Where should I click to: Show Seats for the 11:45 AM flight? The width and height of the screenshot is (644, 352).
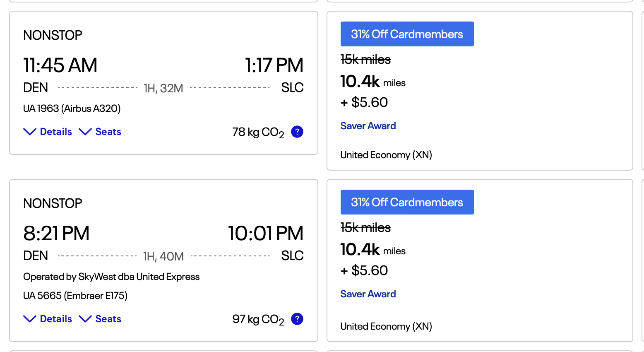click(100, 132)
